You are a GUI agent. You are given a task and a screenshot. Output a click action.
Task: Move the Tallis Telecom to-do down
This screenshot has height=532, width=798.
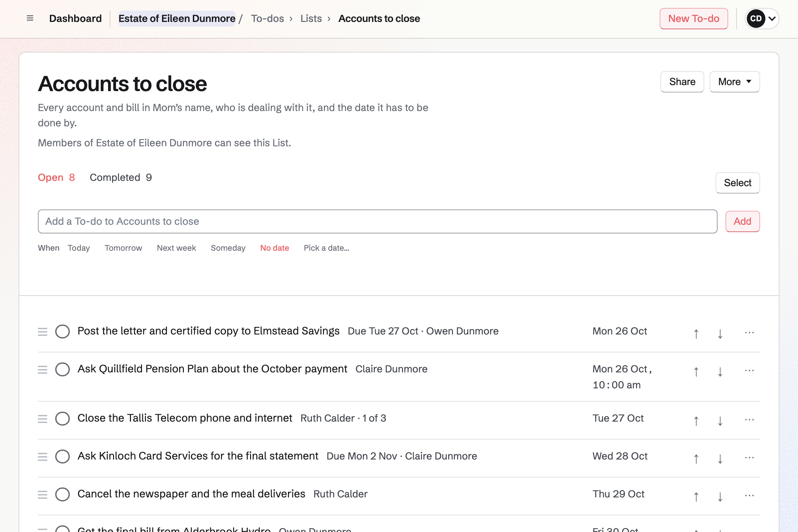tap(720, 420)
